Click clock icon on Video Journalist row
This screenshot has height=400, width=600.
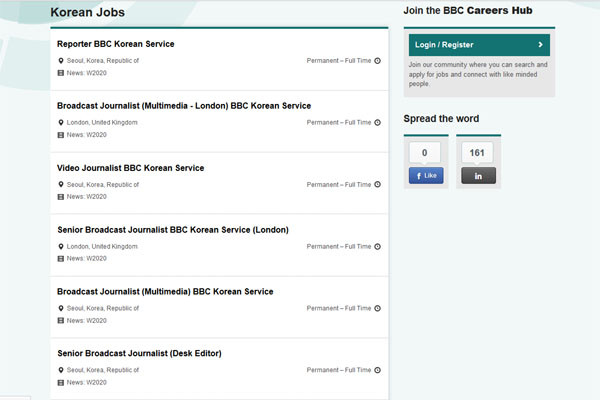[x=377, y=185]
